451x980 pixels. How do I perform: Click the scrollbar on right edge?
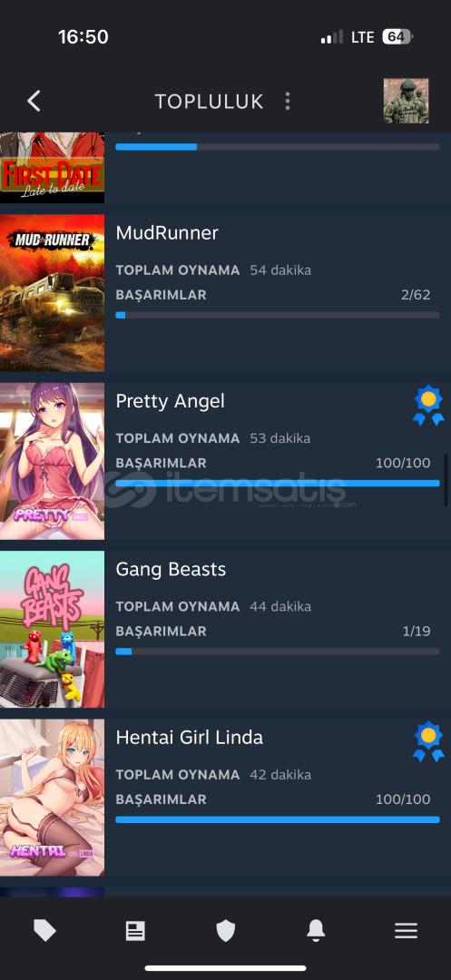pos(446,479)
